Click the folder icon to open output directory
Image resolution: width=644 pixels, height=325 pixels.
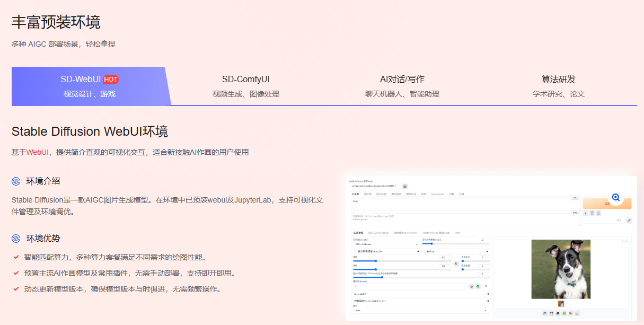(544, 313)
